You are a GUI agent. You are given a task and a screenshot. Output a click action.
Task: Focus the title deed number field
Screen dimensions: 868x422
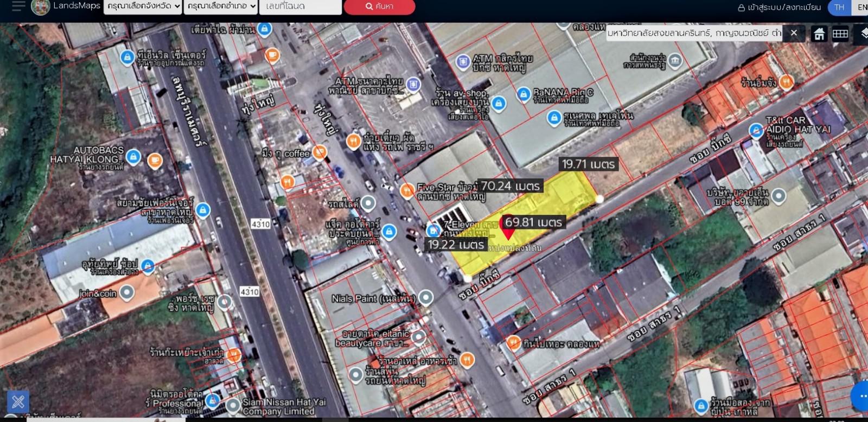point(301,7)
